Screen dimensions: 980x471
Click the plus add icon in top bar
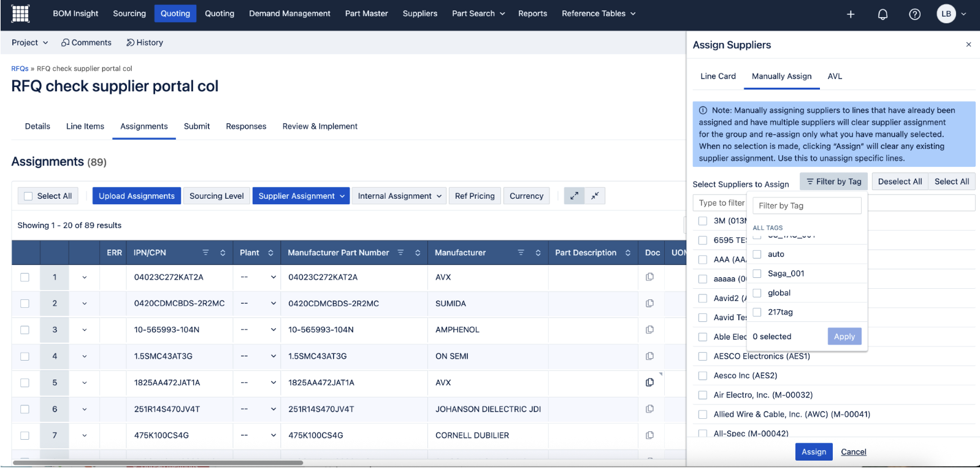tap(851, 14)
